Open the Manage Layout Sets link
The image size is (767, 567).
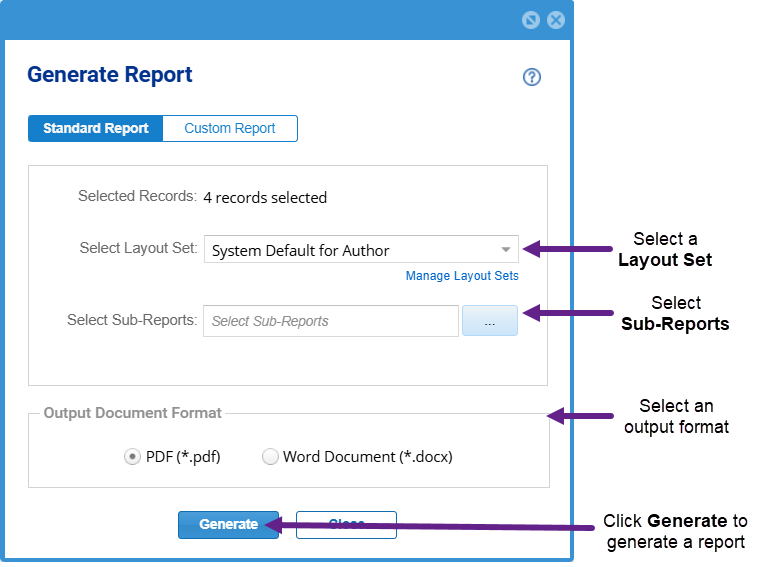click(x=462, y=276)
